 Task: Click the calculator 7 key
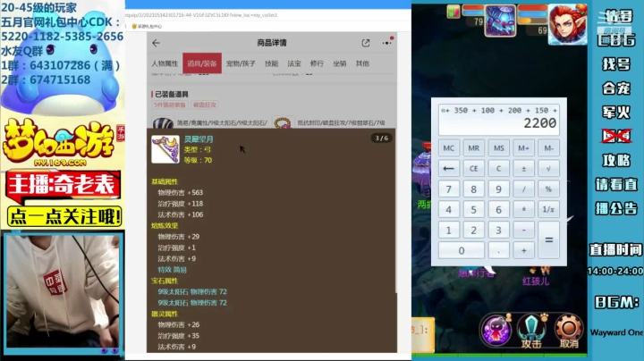448,189
